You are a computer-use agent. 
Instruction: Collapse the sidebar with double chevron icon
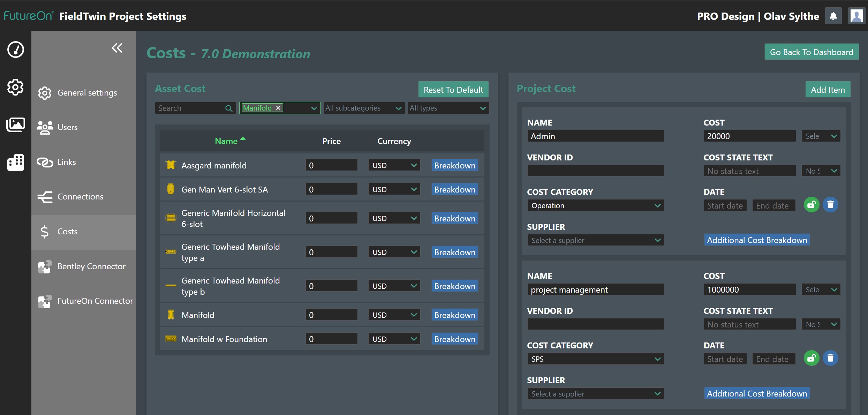click(x=117, y=48)
